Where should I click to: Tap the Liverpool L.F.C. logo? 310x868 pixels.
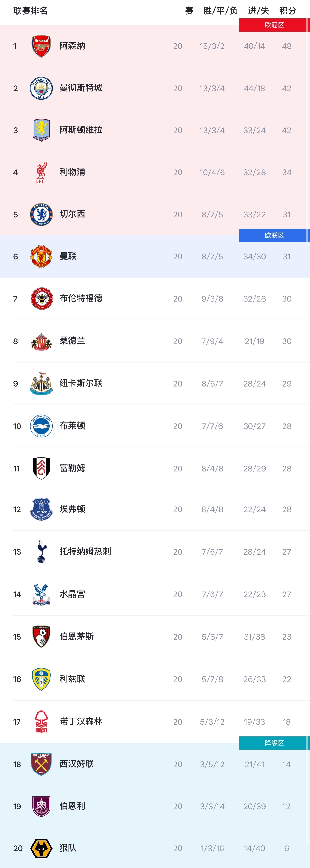[x=41, y=173]
